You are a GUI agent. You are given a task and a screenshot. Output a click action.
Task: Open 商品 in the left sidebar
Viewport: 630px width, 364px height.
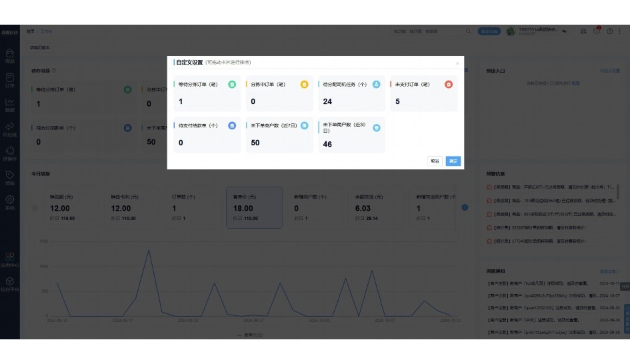pyautogui.click(x=10, y=55)
